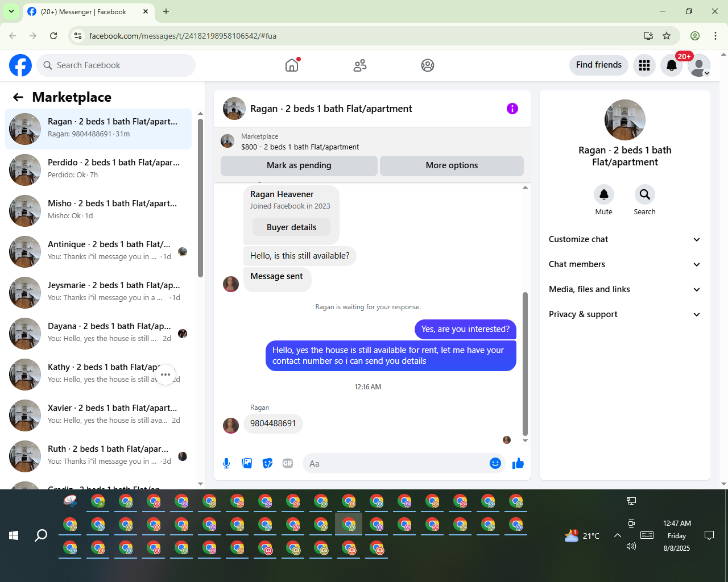Search in conversation magnifier icon
Image resolution: width=728 pixels, height=582 pixels.
(645, 194)
